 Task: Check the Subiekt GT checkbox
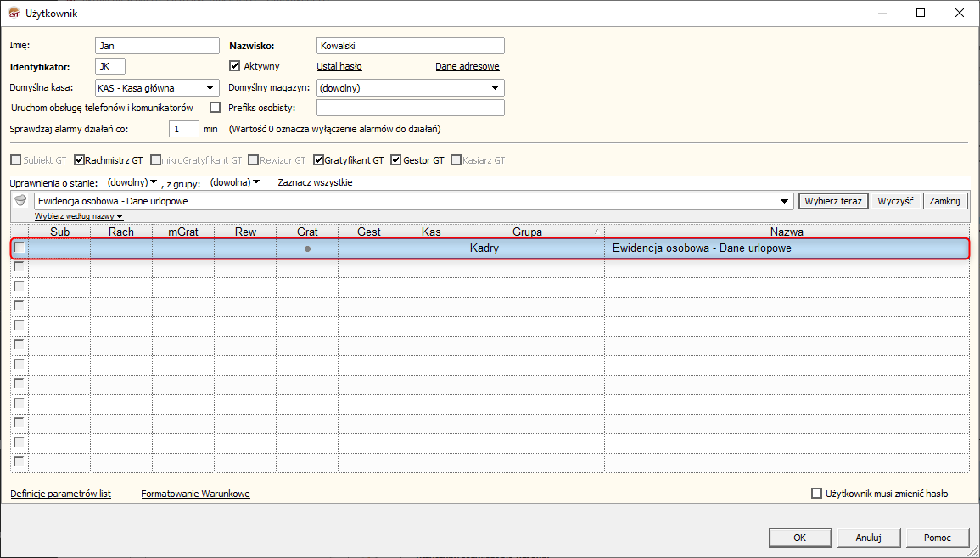(x=15, y=160)
